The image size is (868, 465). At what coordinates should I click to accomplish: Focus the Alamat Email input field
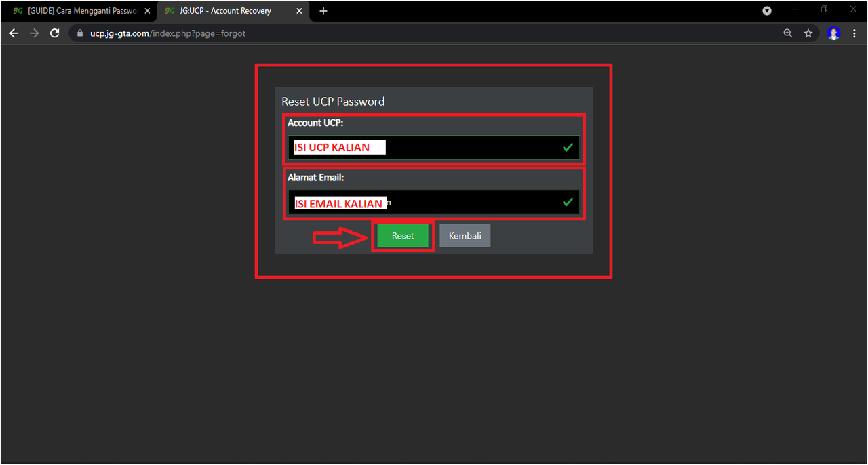[434, 202]
